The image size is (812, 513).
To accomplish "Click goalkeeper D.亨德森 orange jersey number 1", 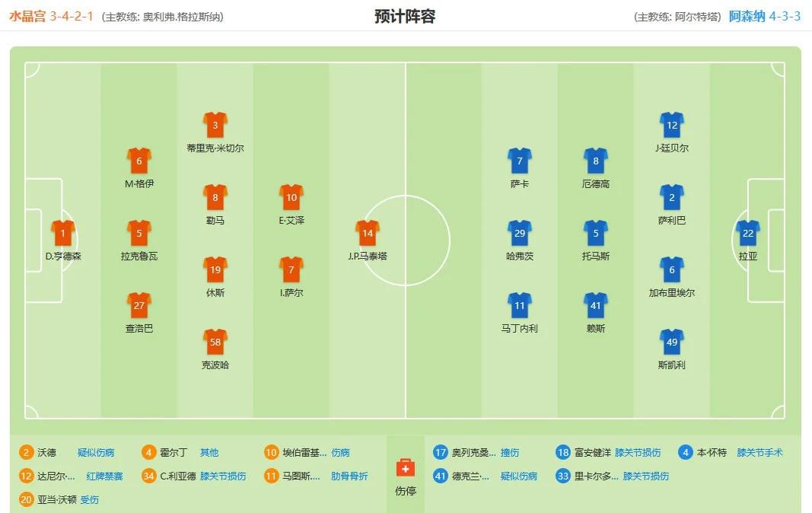I will point(62,233).
